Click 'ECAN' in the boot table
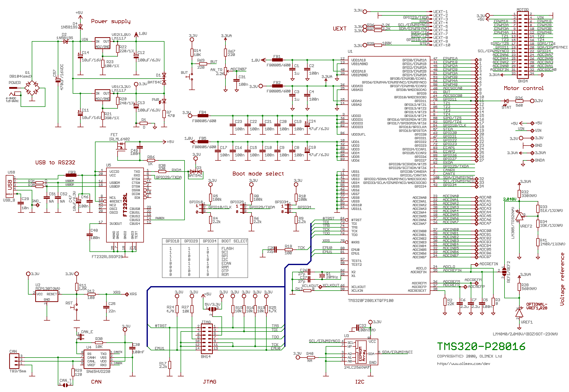 point(226,263)
